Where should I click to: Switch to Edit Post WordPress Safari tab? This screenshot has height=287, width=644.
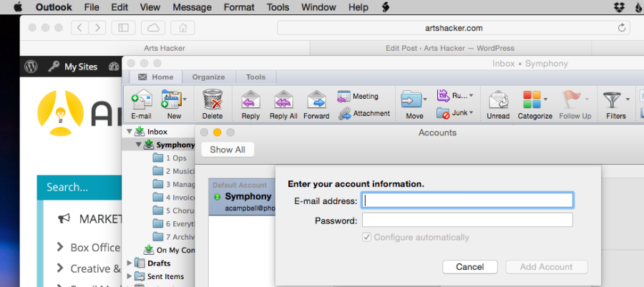coord(450,48)
